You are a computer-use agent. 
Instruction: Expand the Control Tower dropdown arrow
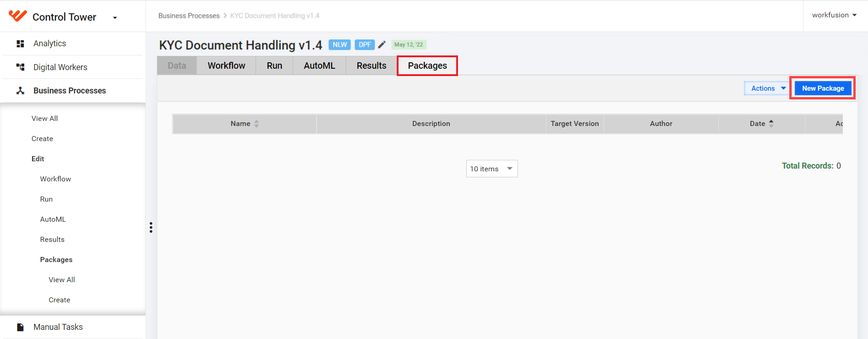click(x=115, y=17)
